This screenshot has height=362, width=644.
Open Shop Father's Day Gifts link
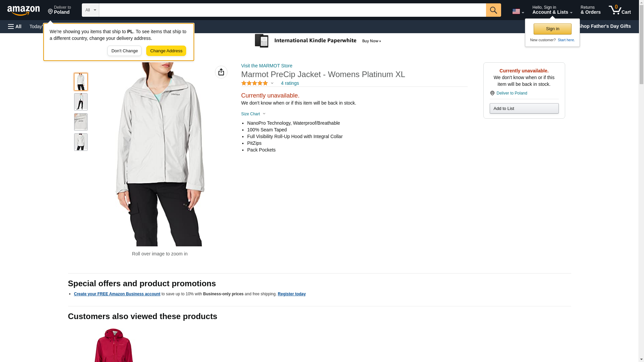point(604,26)
